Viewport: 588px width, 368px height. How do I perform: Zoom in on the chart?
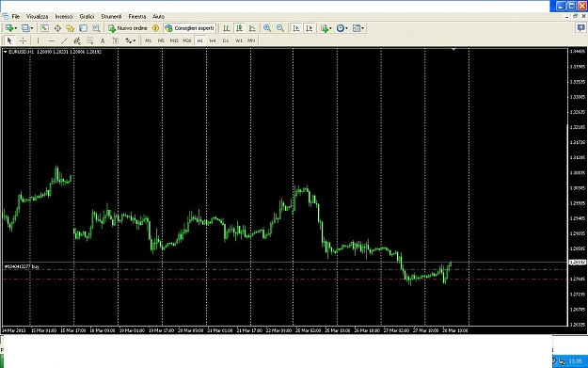pyautogui.click(x=267, y=28)
